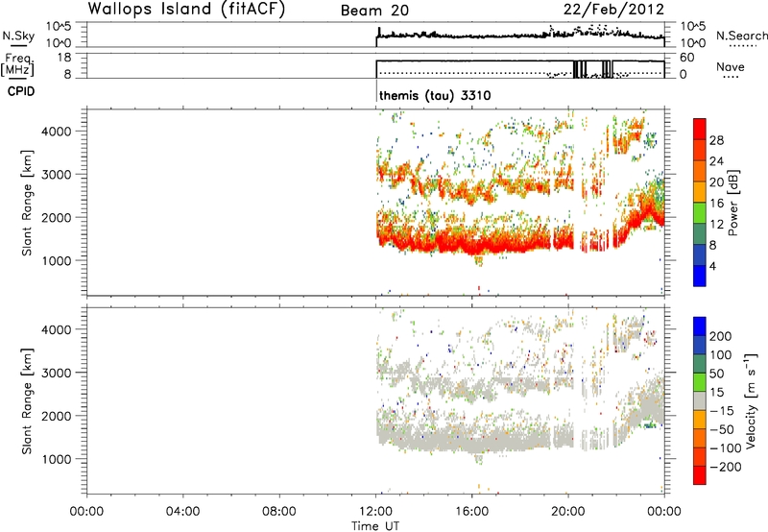Click the '18' frequency axis label
This screenshot has width=768, height=532.
point(64,58)
